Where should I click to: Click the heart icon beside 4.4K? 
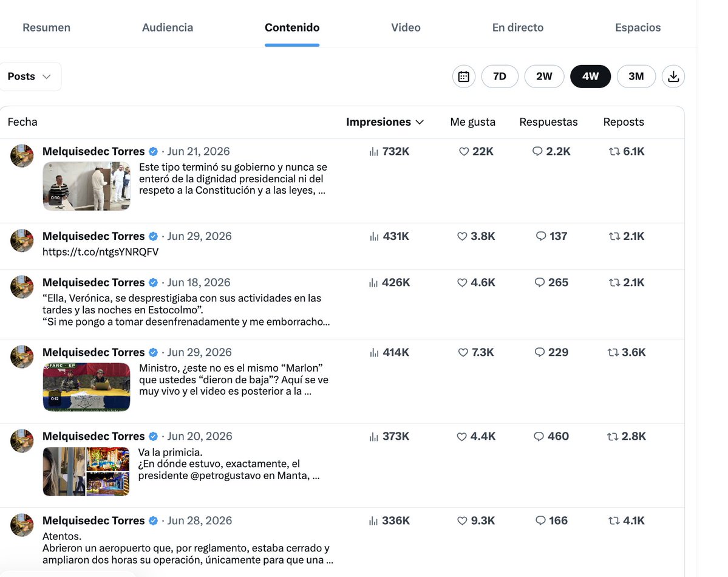pos(461,437)
